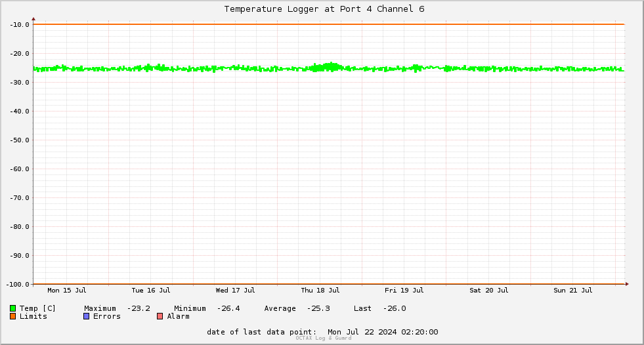Click the Errors legend label
This screenshot has width=644, height=345.
pyautogui.click(x=107, y=316)
